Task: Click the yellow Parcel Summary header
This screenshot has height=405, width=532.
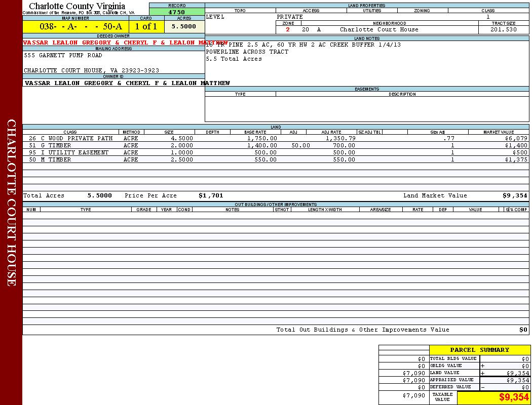Action: [479, 350]
